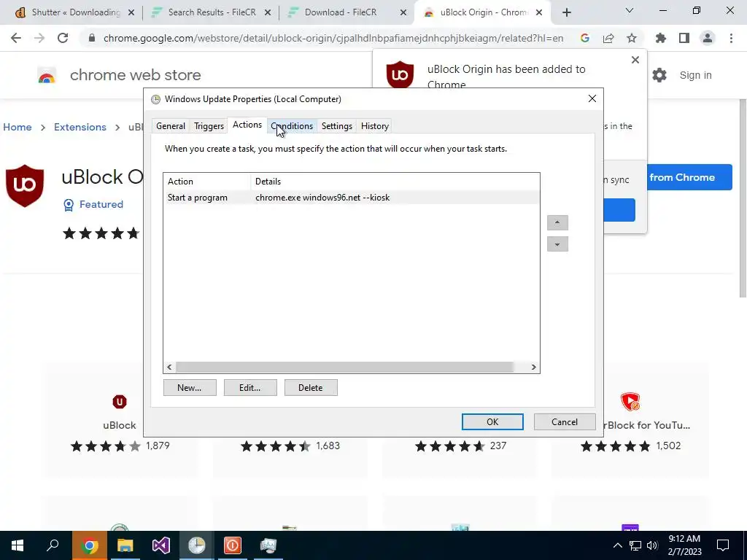Open the Block for YouTube extension card icon

tap(630, 402)
